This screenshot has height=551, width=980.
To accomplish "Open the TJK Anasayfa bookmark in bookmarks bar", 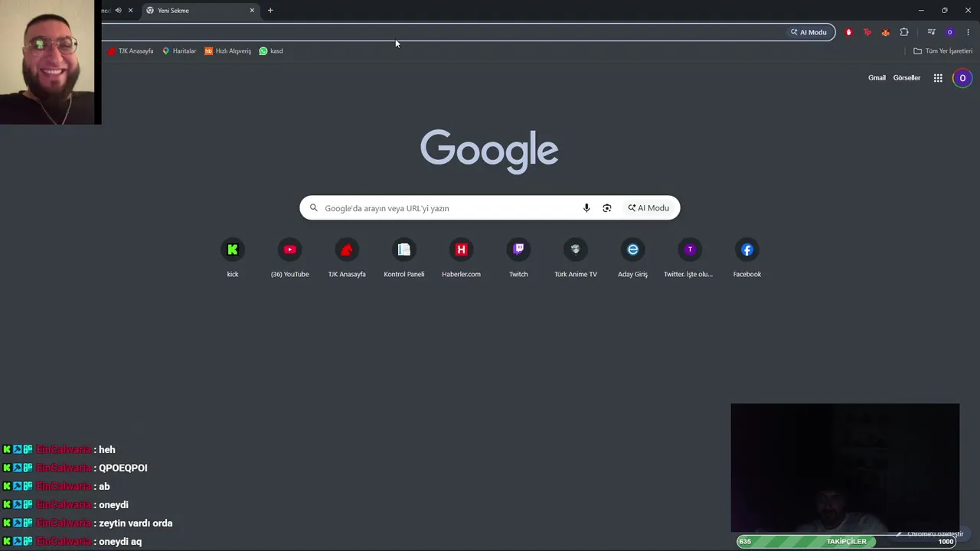I will point(131,51).
